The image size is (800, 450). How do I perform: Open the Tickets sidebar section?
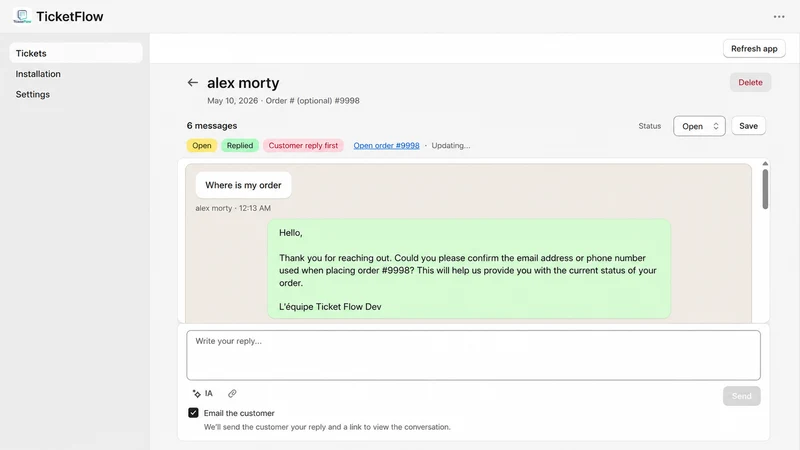tap(76, 53)
